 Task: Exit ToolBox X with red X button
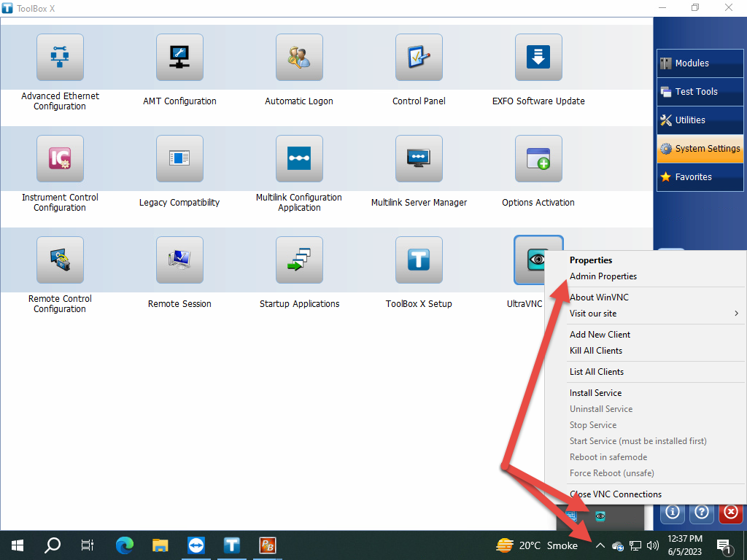pos(731,513)
